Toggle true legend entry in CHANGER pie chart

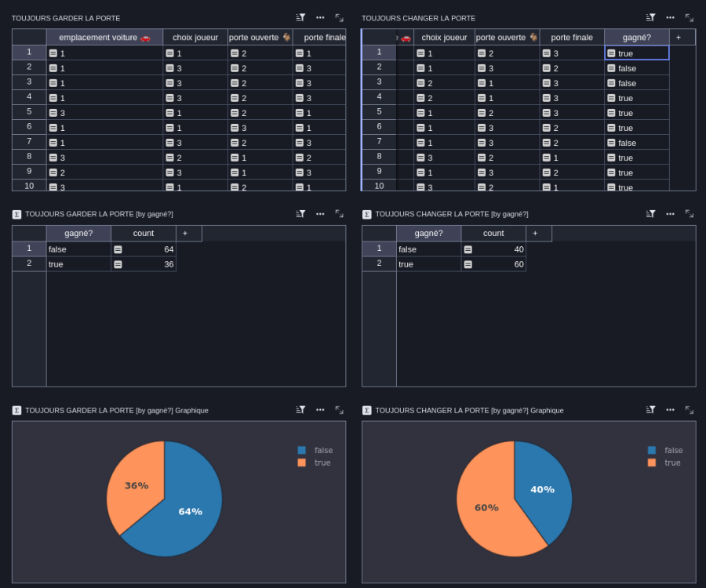(x=664, y=463)
